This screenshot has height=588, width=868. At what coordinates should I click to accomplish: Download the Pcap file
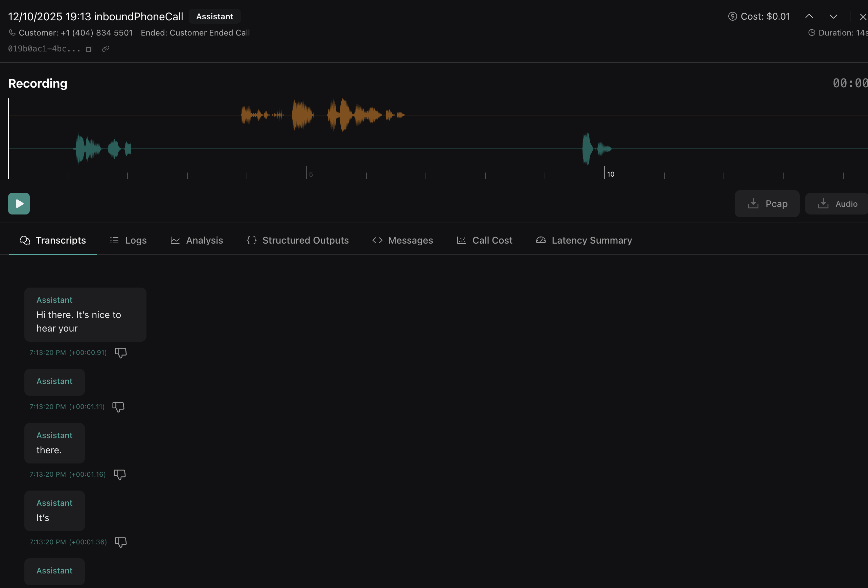tap(767, 204)
